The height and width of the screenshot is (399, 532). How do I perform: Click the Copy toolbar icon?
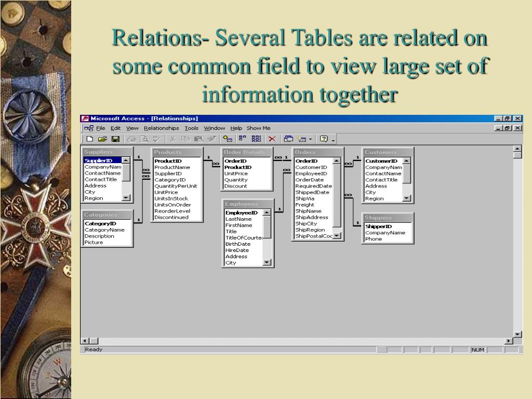click(185, 139)
